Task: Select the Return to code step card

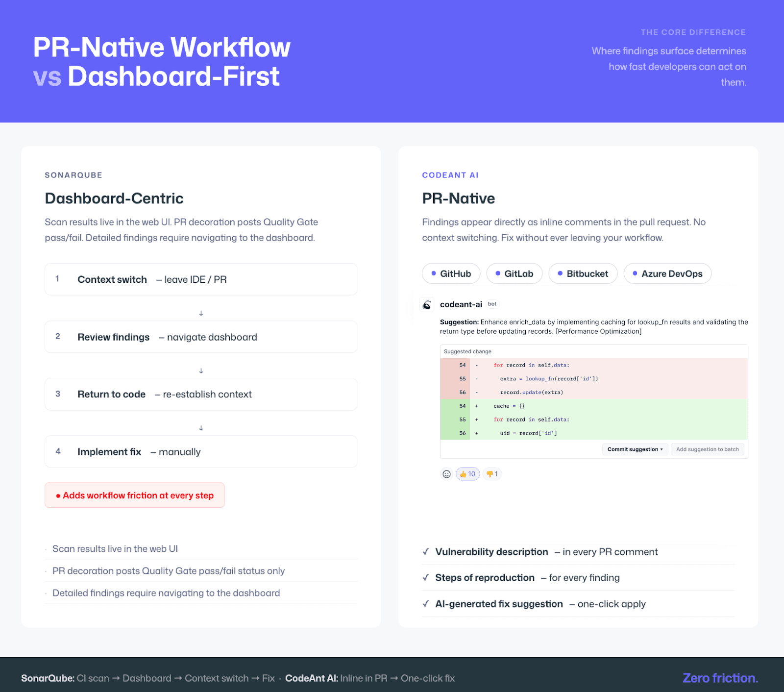Action: [x=201, y=394]
